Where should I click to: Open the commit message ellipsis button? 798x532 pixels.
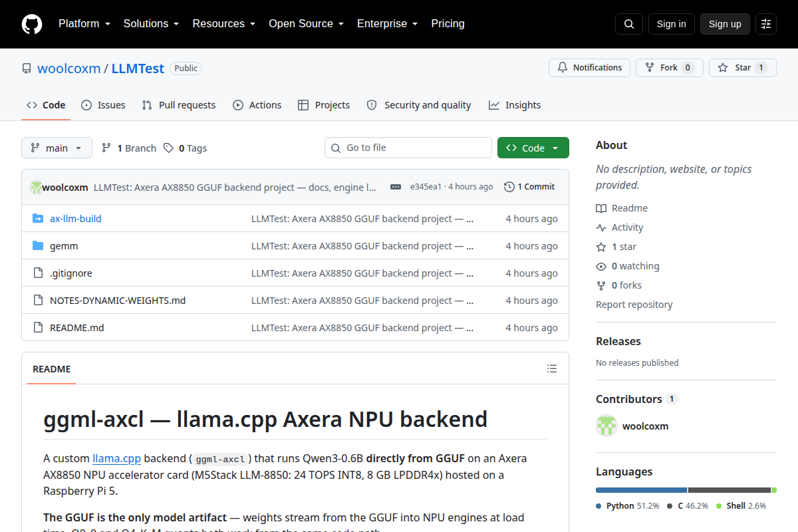tap(396, 187)
